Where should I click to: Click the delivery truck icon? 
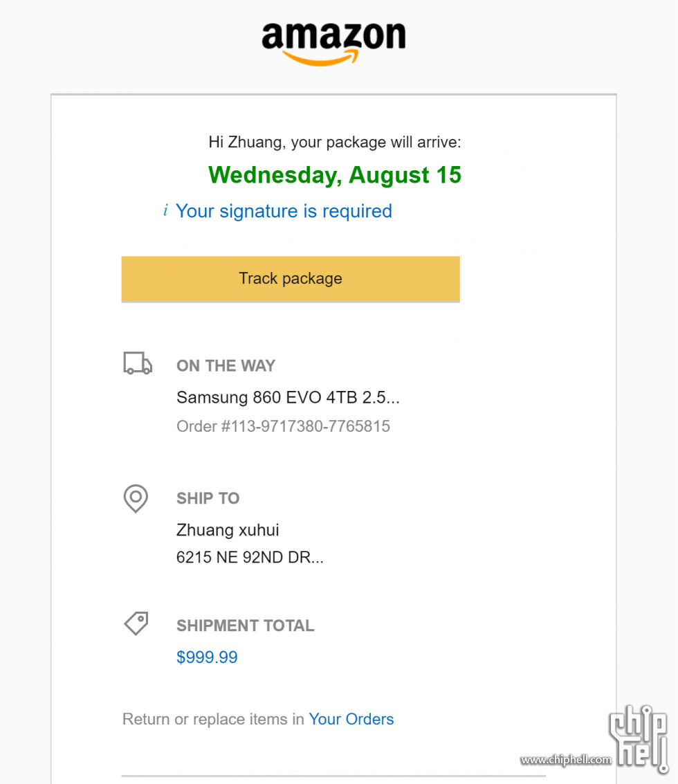(x=138, y=363)
